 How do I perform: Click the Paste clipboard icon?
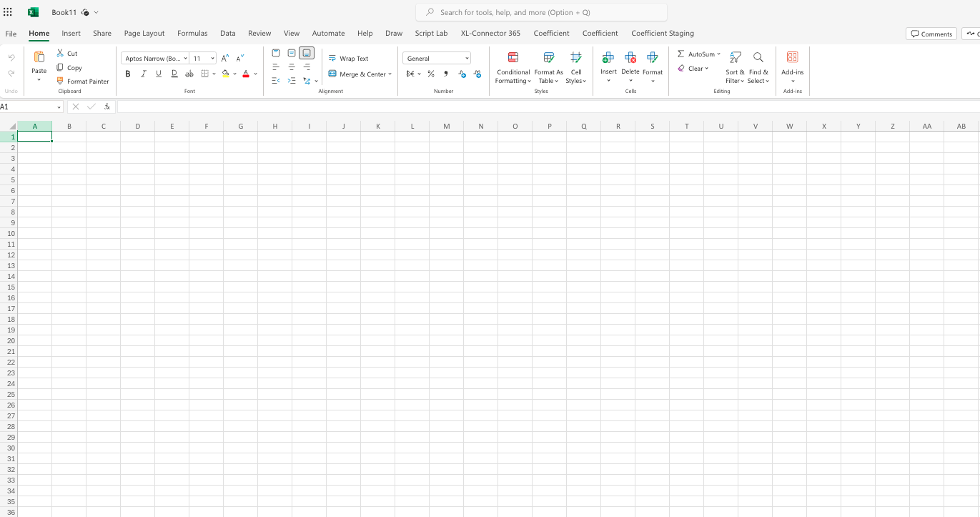click(39, 57)
